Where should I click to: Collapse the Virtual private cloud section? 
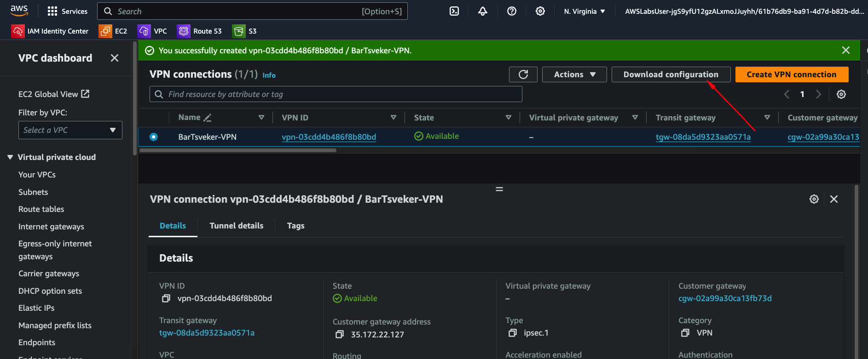(x=10, y=157)
